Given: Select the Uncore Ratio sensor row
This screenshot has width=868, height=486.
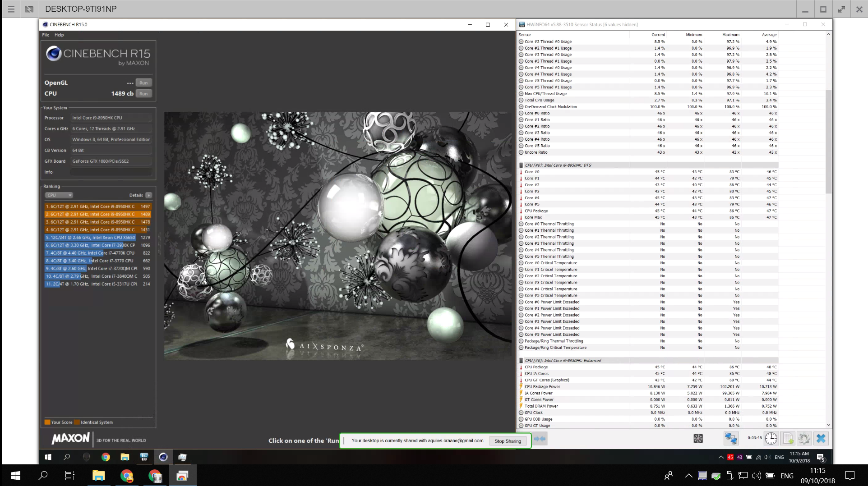Looking at the screenshot, I should 648,152.
